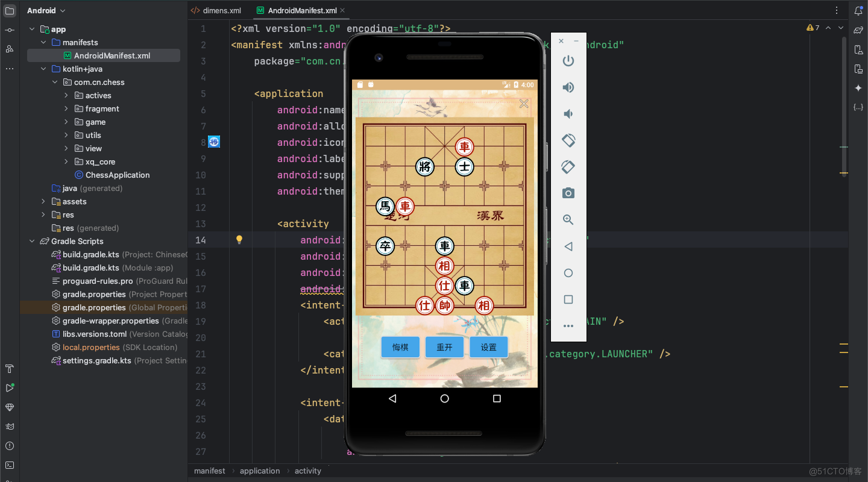Open editor tab options menu (three dots)
The width and height of the screenshot is (868, 482).
837,11
